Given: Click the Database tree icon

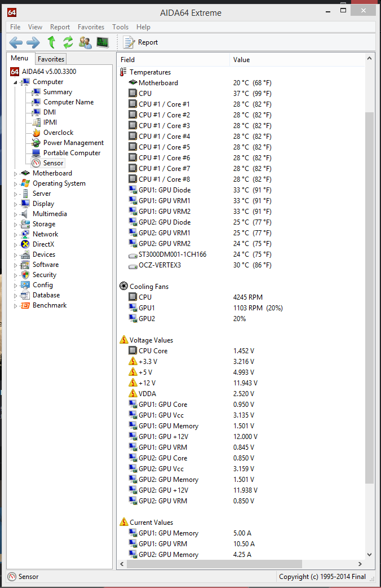Looking at the screenshot, I should (25, 295).
